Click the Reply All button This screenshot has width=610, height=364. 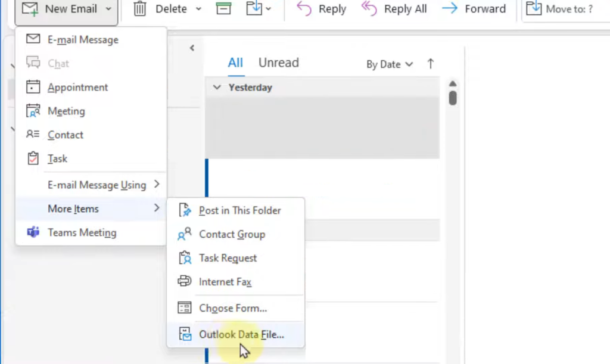pos(394,8)
